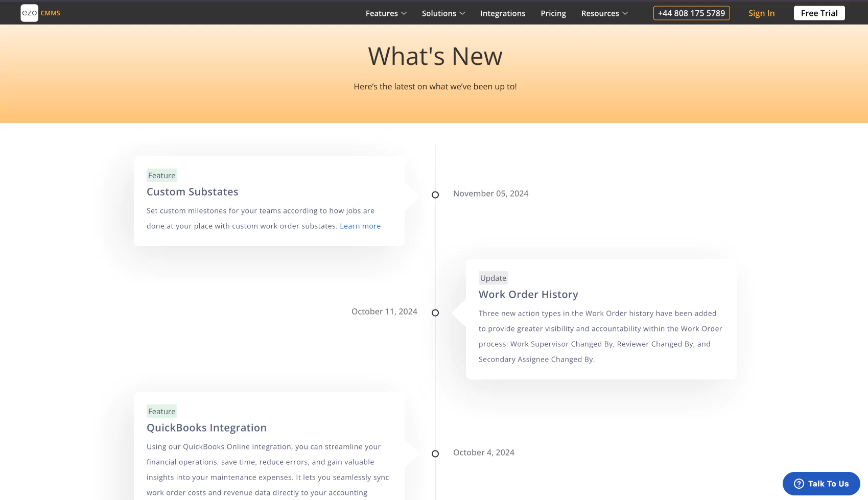This screenshot has width=868, height=500.
Task: Open the QuickBooks Integration heading
Action: pyautogui.click(x=206, y=427)
